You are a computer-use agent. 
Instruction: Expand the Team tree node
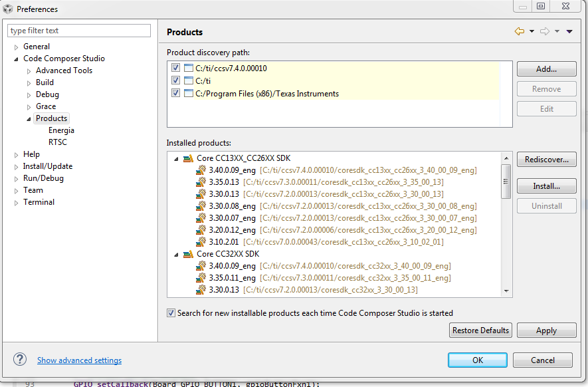[16, 191]
